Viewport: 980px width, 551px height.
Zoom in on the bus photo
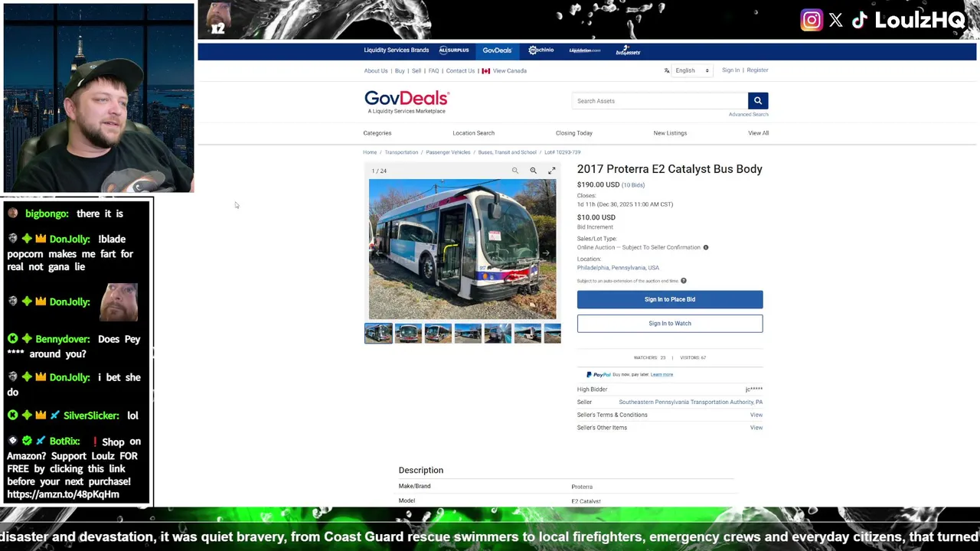point(533,171)
